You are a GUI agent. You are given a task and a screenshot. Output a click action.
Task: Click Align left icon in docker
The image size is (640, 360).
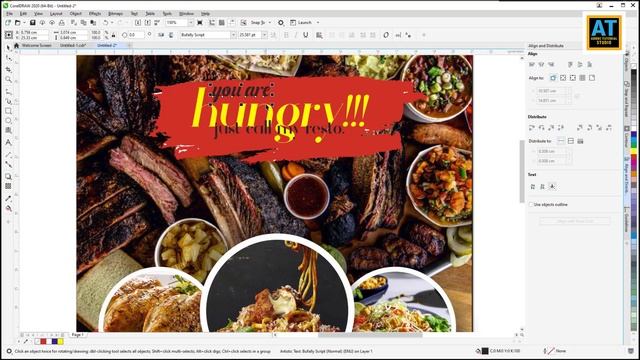[532, 64]
